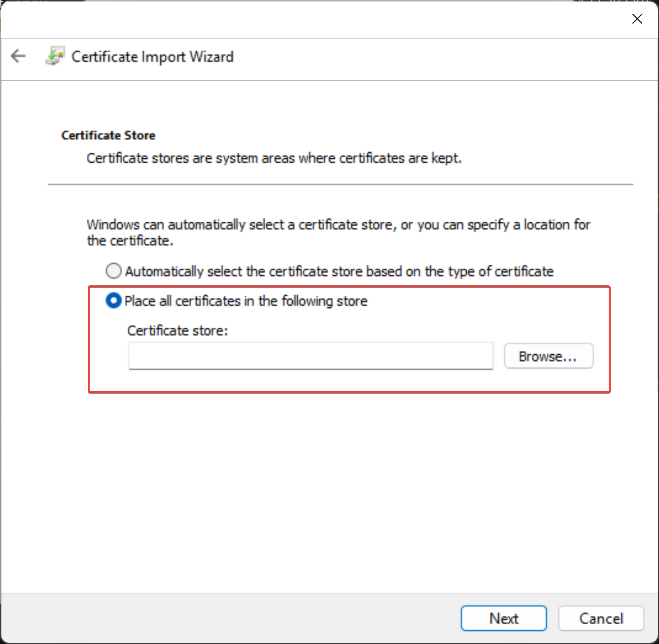Viewport: 659px width, 644px height.
Task: Click the bold 'Certificate Store' heading
Action: [108, 136]
